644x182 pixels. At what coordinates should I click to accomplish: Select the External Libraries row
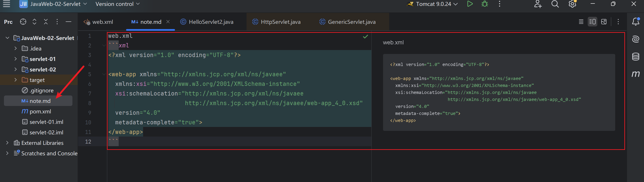coord(39,143)
